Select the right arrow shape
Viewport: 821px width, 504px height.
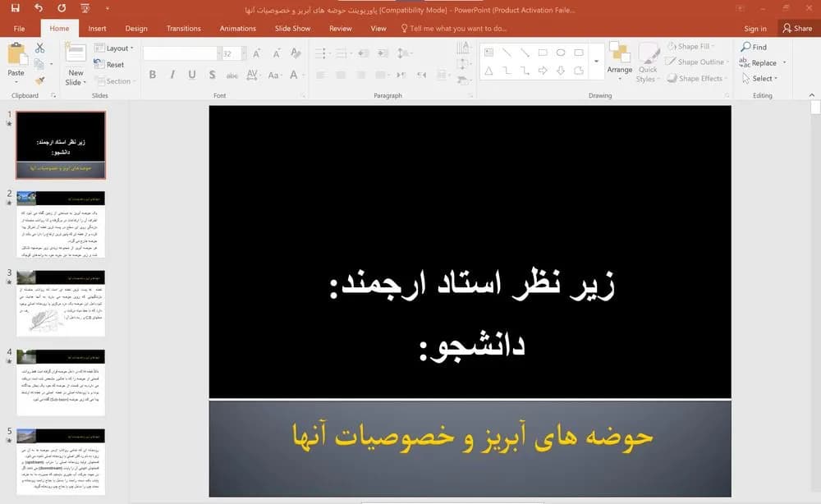[543, 71]
